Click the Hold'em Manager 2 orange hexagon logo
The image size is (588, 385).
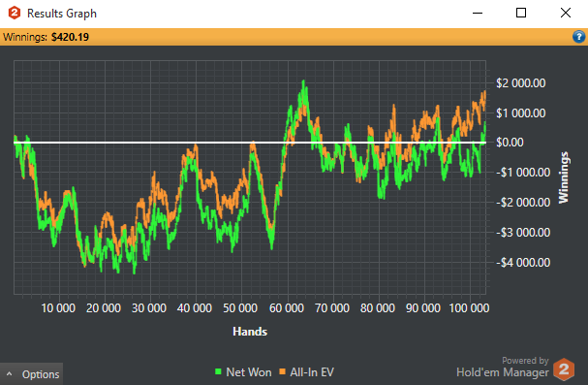pyautogui.click(x=564, y=369)
